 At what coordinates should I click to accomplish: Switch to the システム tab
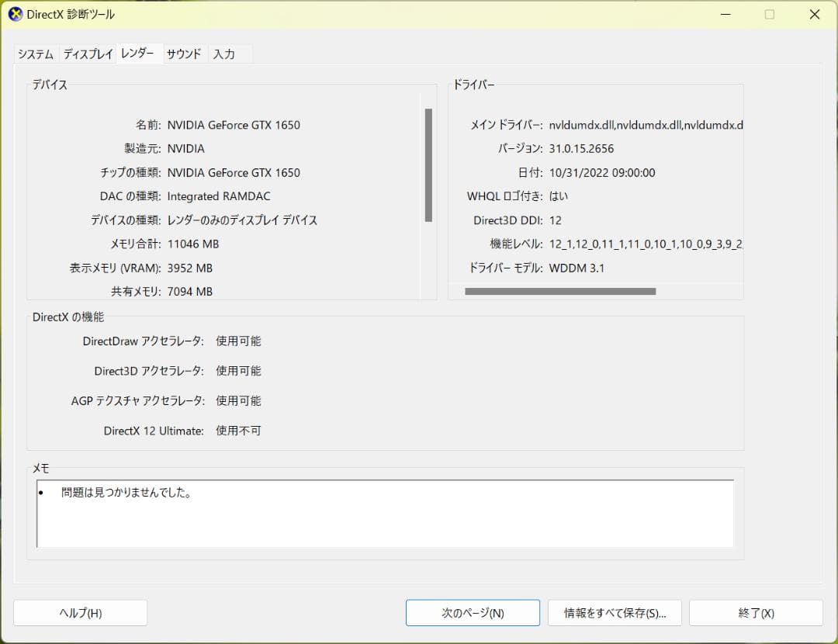[34, 54]
